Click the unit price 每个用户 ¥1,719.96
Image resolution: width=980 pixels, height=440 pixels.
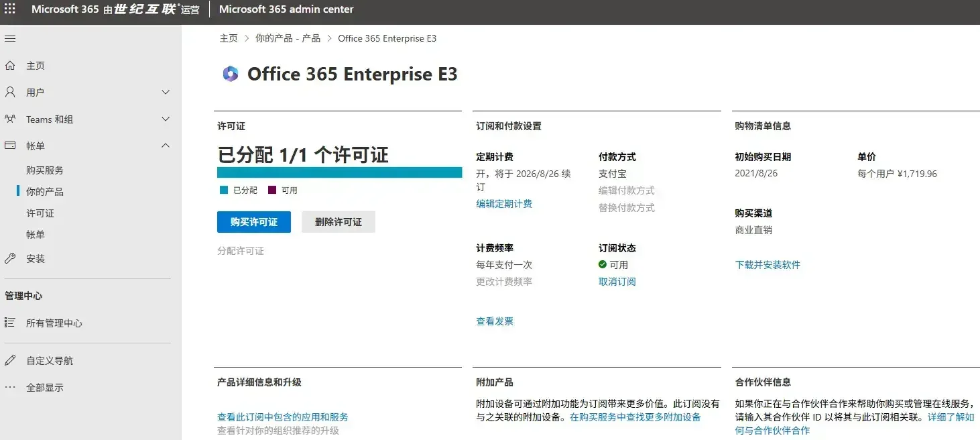coord(898,174)
